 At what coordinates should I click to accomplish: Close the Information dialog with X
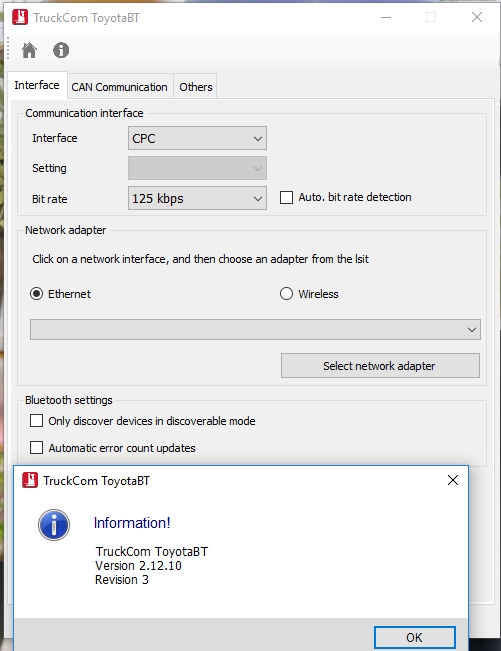point(453,480)
